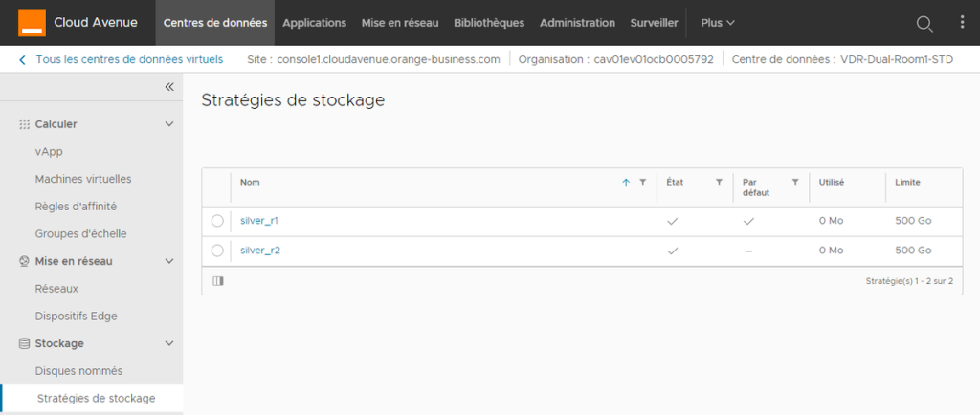
Task: Click the État checkmark for silver_r2
Action: (x=673, y=251)
